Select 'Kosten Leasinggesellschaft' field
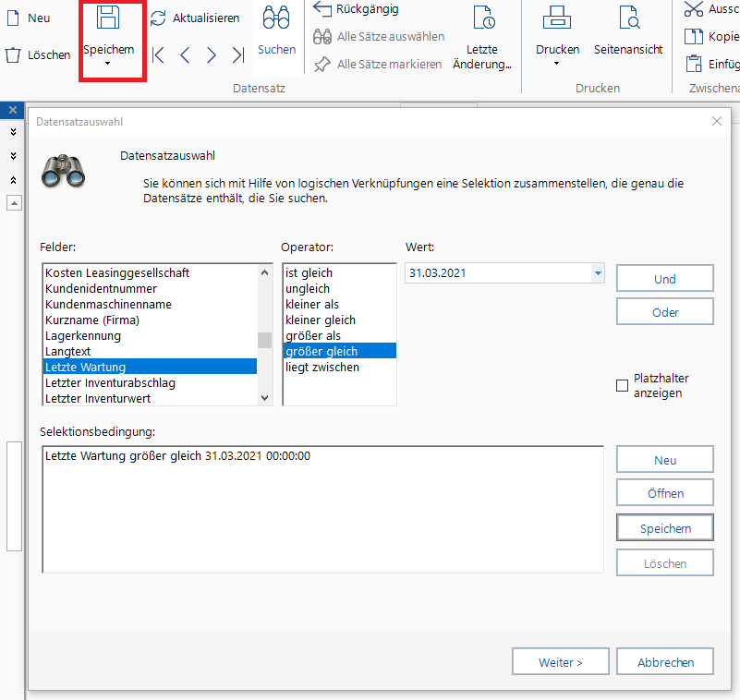Image resolution: width=740 pixels, height=700 pixels. pos(150,272)
